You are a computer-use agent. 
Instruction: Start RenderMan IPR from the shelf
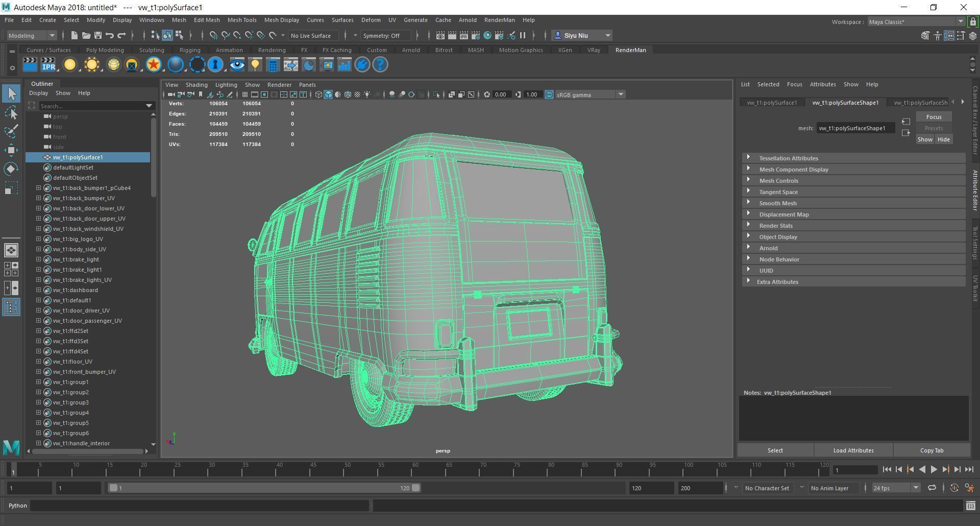(x=48, y=65)
